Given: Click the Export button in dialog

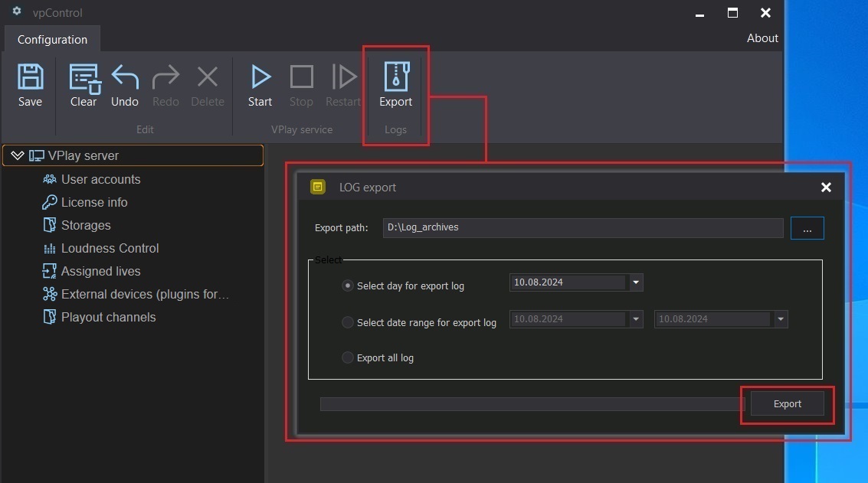Looking at the screenshot, I should pos(788,404).
